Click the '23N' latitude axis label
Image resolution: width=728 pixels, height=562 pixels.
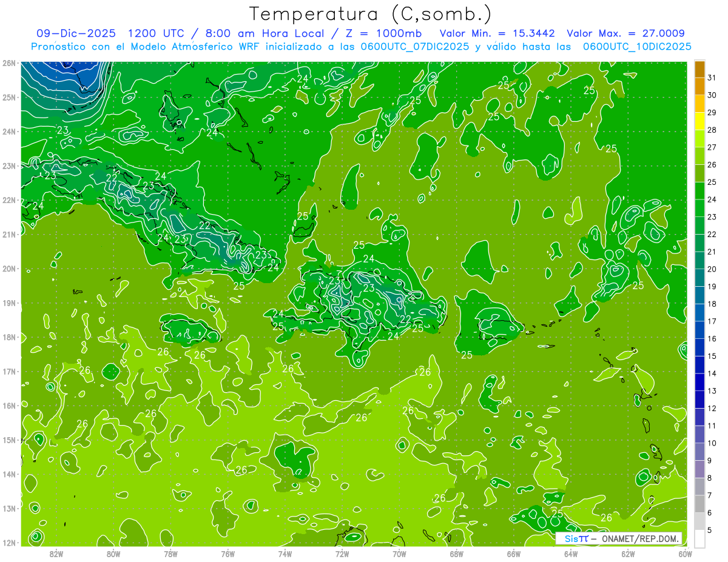click(x=9, y=166)
